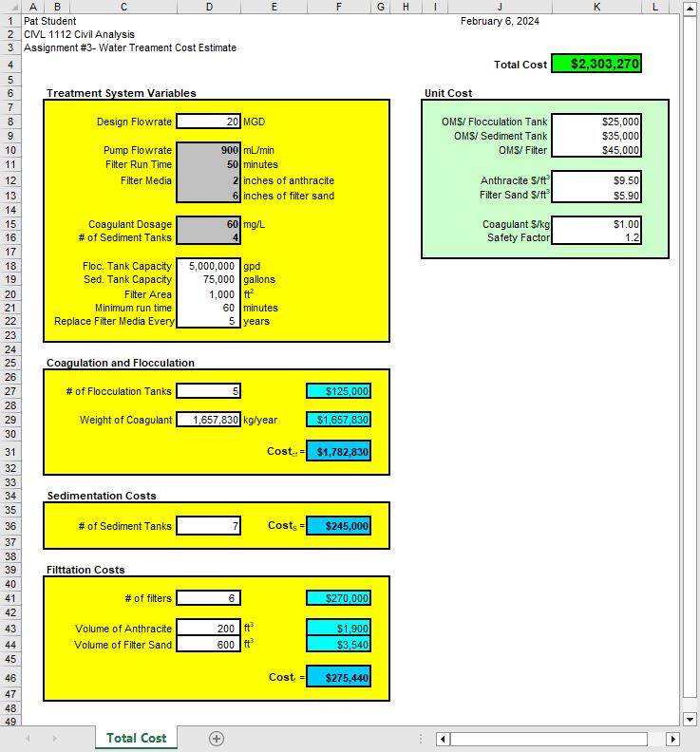Click the New Sheet plus button
This screenshot has width=700, height=752.
tap(216, 739)
